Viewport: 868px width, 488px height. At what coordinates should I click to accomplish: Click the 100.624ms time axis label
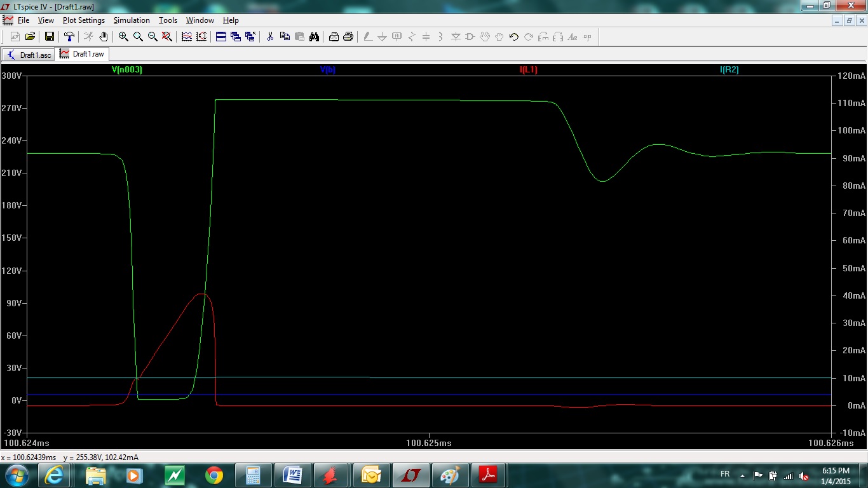(27, 443)
